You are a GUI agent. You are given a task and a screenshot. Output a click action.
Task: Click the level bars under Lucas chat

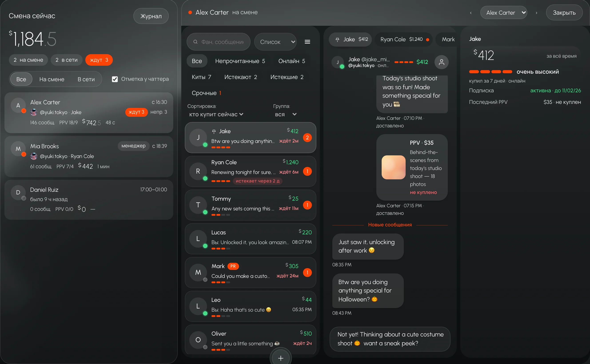coord(221,248)
